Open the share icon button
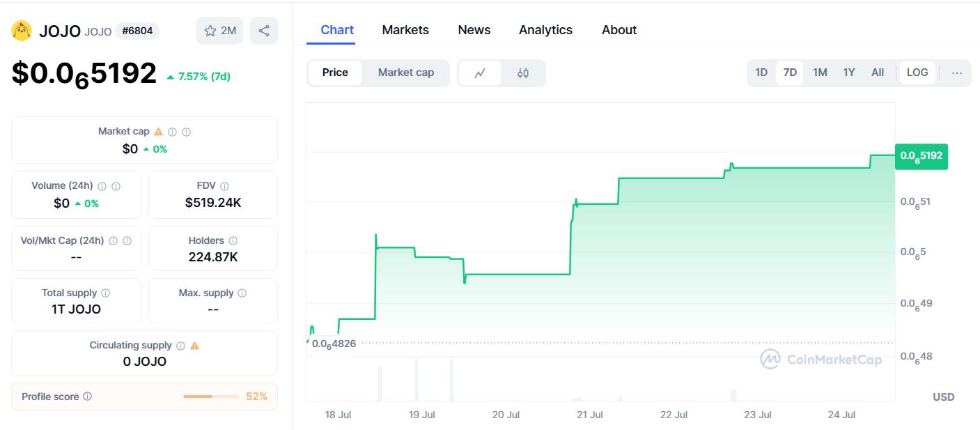 pos(264,31)
